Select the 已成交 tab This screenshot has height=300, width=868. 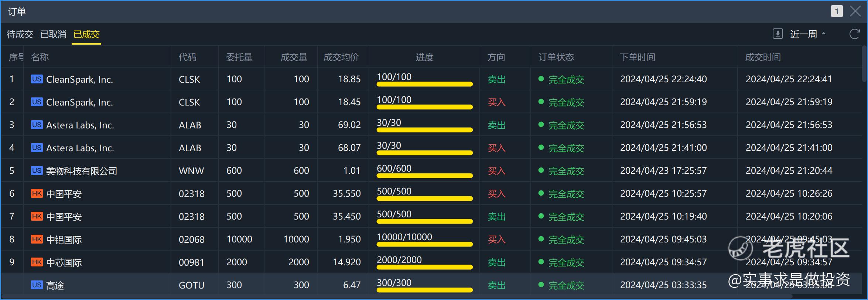[x=86, y=34]
